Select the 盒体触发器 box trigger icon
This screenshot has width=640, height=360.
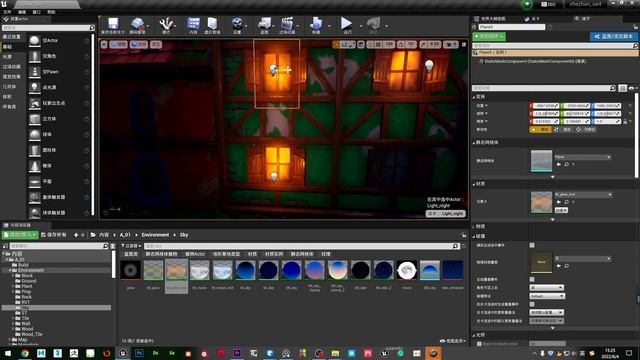pyautogui.click(x=35, y=197)
